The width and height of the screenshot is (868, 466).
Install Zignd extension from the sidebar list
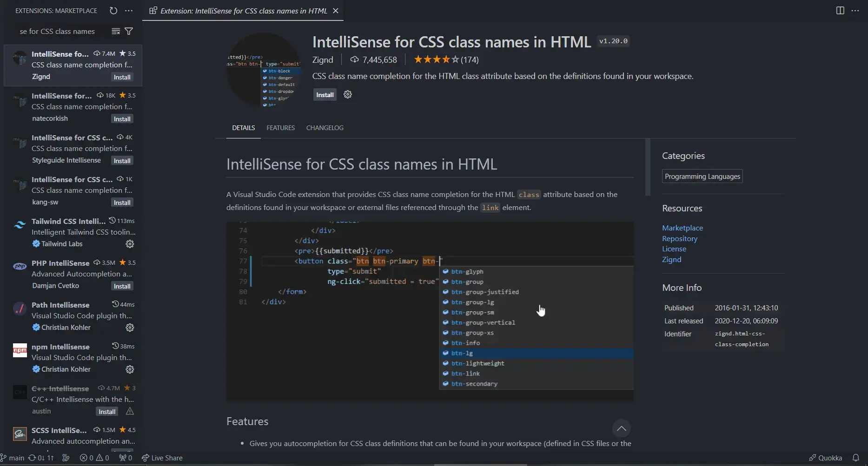point(122,77)
